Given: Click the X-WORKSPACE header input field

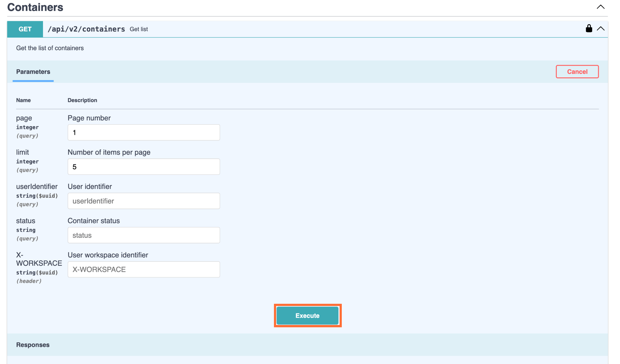Looking at the screenshot, I should (144, 269).
